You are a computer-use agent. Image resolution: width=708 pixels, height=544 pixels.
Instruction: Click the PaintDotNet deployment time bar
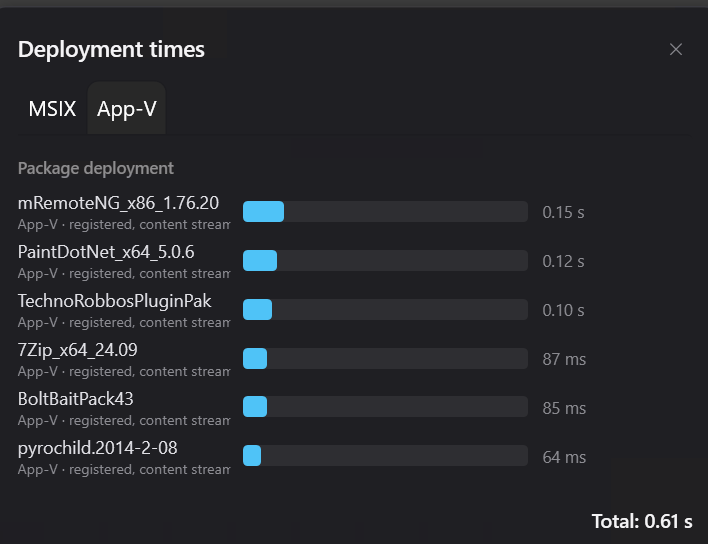tap(385, 260)
